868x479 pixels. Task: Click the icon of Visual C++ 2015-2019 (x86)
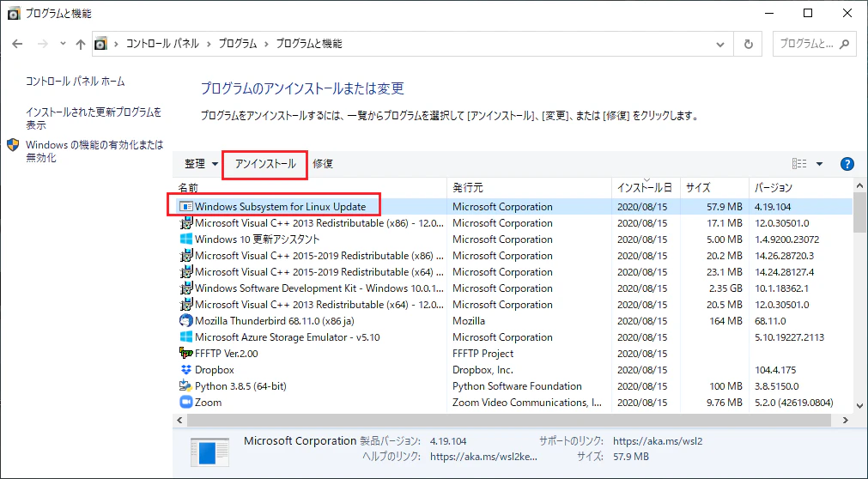click(x=186, y=256)
